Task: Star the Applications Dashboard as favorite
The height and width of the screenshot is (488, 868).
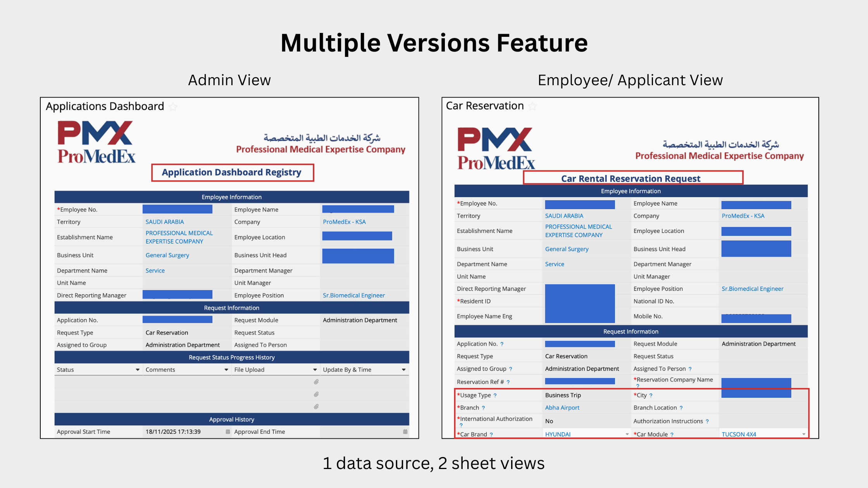Action: click(x=173, y=107)
